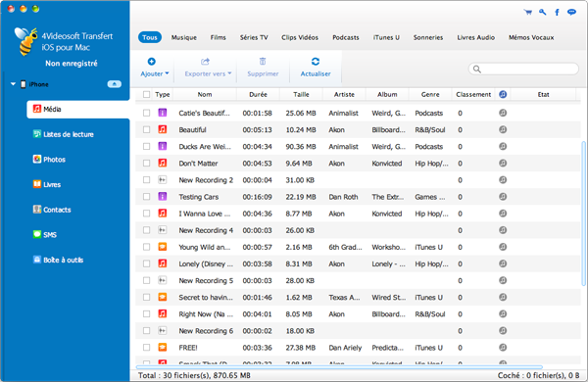The image size is (588, 382).
Task: Check the box for I Wanna Love ... row
Action: point(147,214)
